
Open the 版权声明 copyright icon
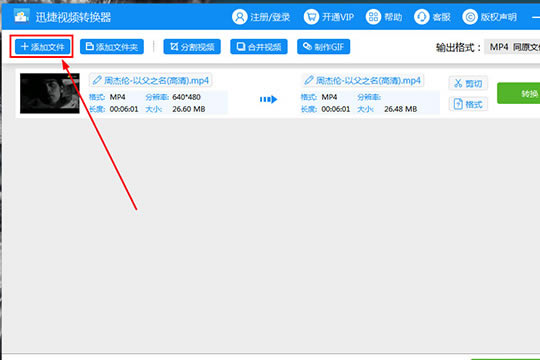point(470,17)
